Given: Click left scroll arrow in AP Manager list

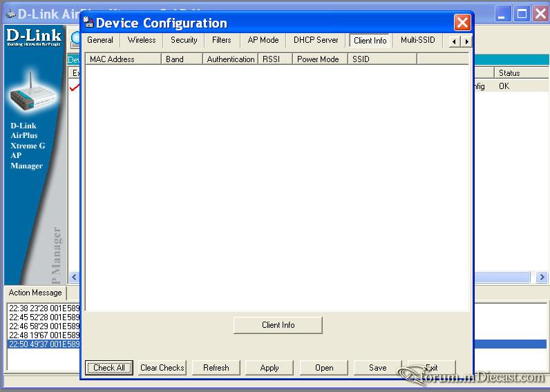Looking at the screenshot, I should click(74, 277).
